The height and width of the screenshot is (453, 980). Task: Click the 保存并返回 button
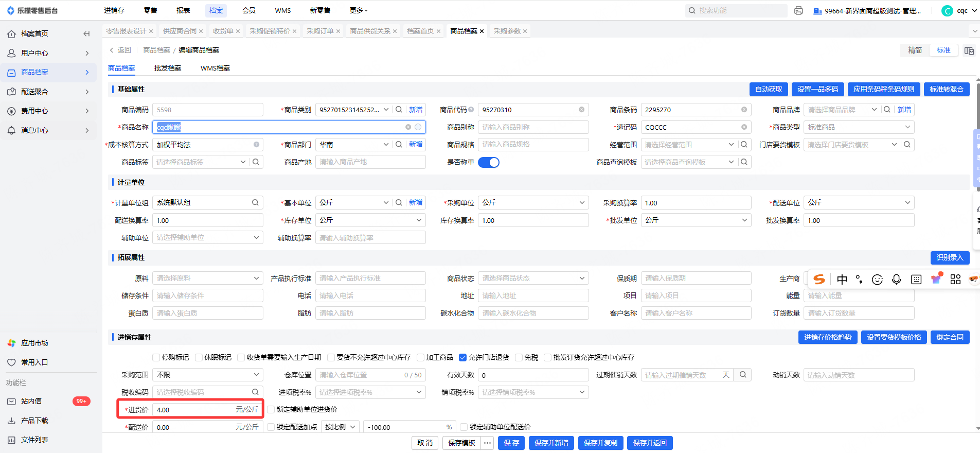click(x=649, y=443)
